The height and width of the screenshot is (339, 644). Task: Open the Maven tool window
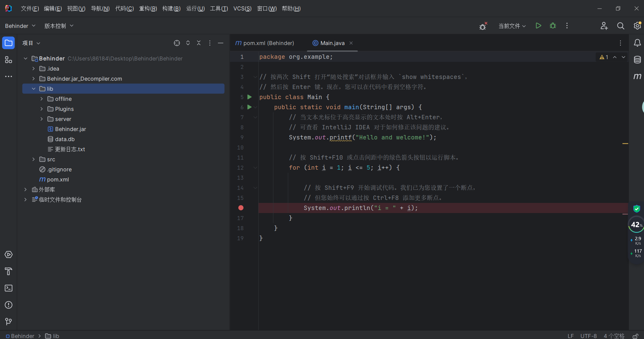pyautogui.click(x=637, y=77)
